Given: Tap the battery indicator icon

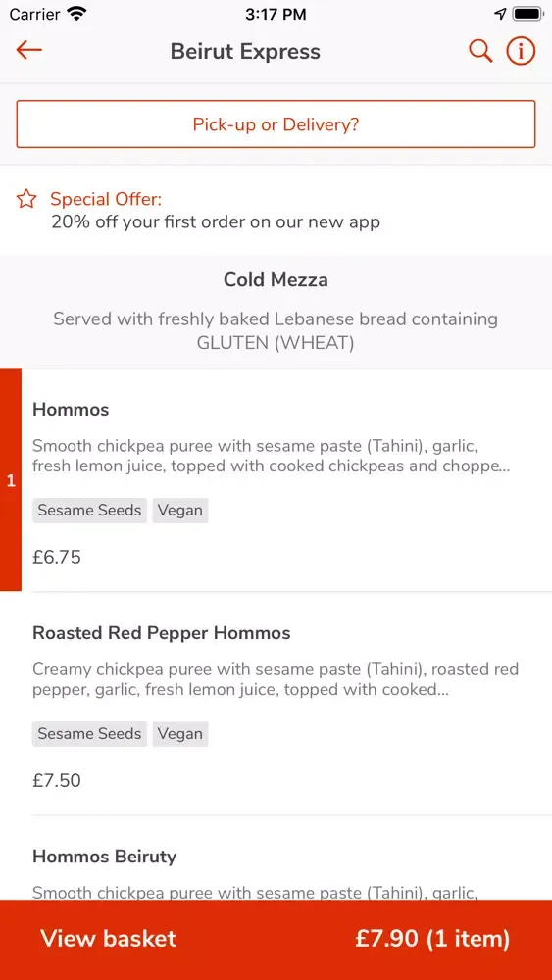Looking at the screenshot, I should pyautogui.click(x=528, y=14).
